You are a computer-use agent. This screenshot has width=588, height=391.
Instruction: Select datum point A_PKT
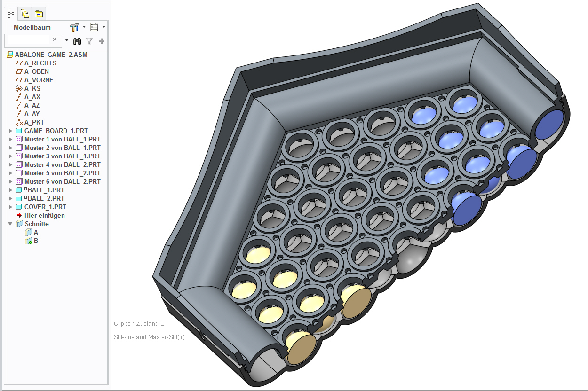pyautogui.click(x=34, y=122)
